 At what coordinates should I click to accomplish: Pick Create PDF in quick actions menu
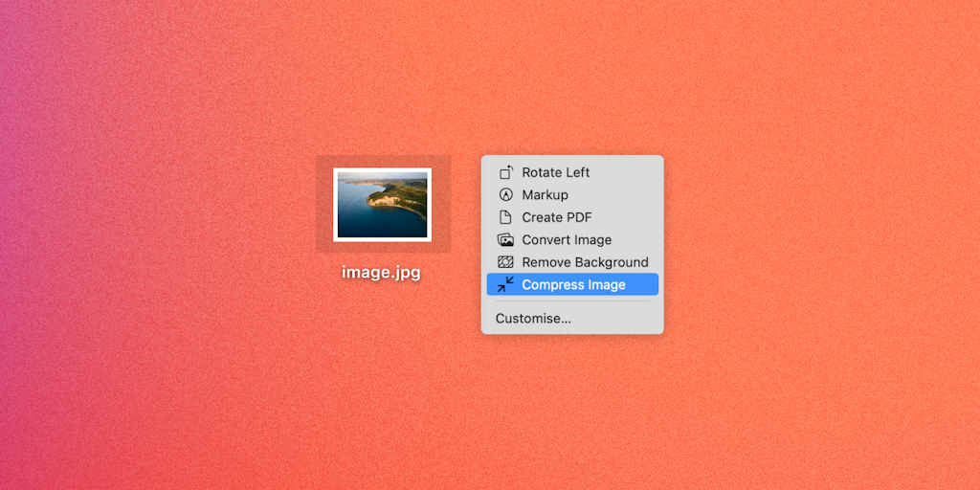click(572, 217)
